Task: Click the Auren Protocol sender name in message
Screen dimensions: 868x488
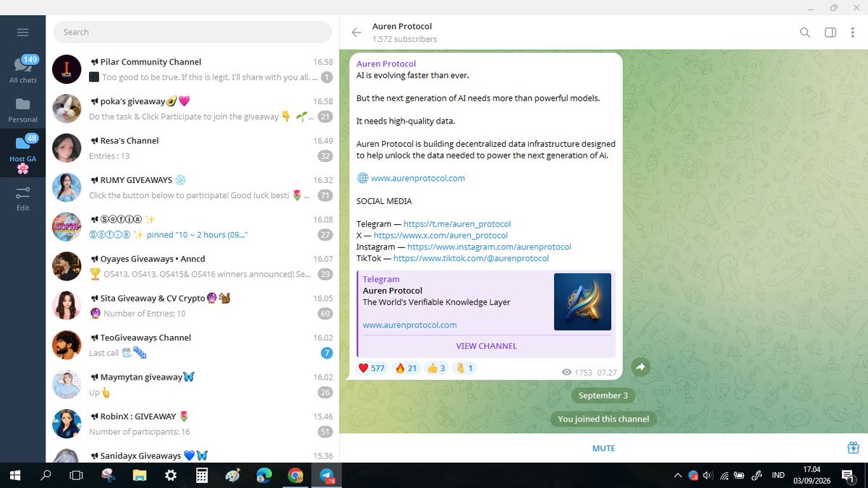Action: (x=386, y=64)
